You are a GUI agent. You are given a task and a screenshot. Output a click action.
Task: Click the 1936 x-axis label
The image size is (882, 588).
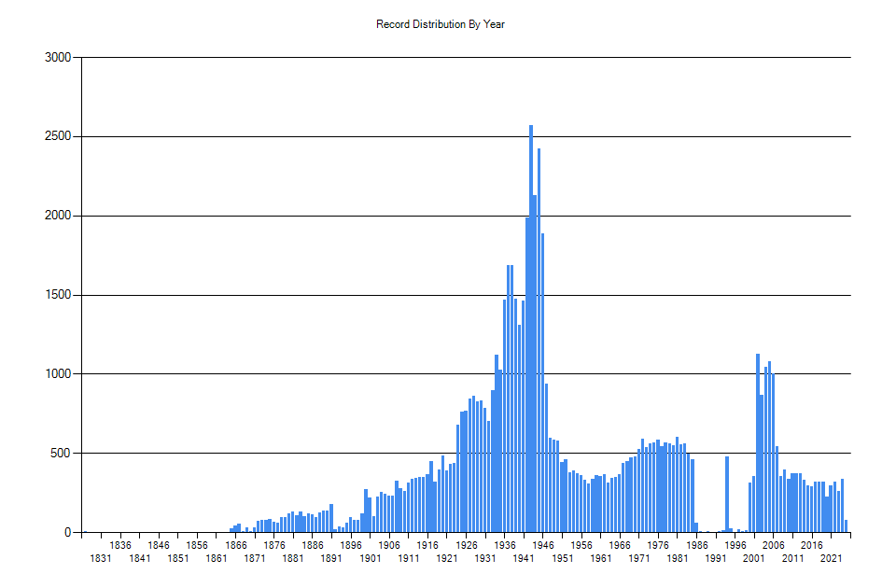tap(505, 545)
